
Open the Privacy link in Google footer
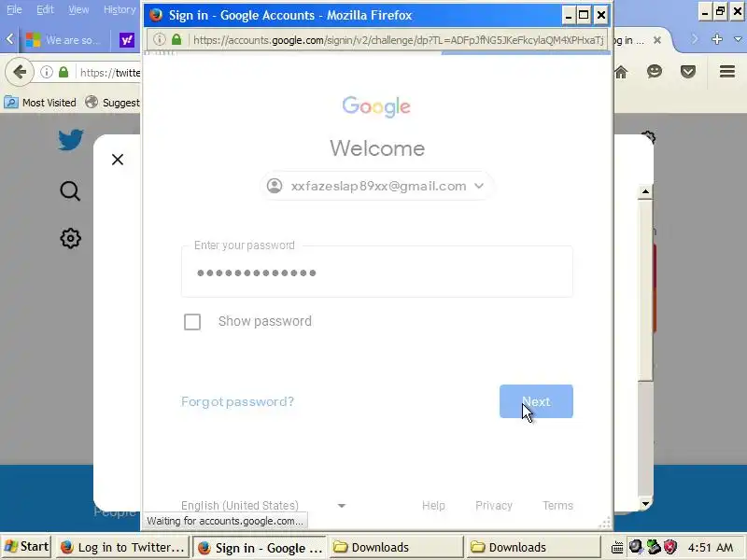pyautogui.click(x=494, y=505)
